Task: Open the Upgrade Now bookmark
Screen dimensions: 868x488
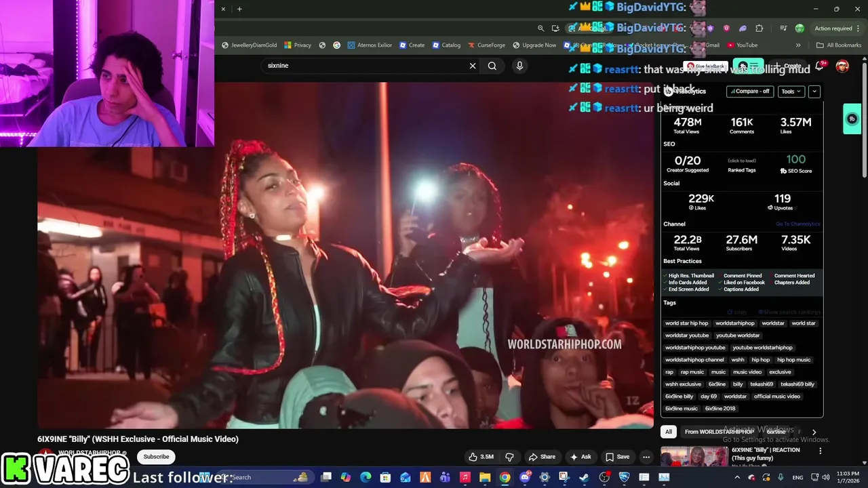Action: (x=534, y=45)
